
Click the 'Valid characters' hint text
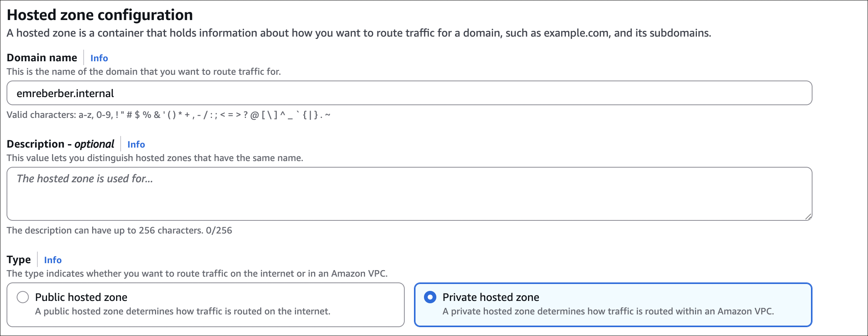[x=168, y=115]
